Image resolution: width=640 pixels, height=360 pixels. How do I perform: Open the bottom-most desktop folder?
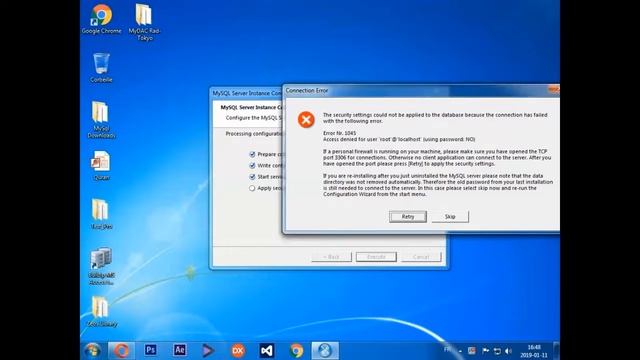[102, 312]
